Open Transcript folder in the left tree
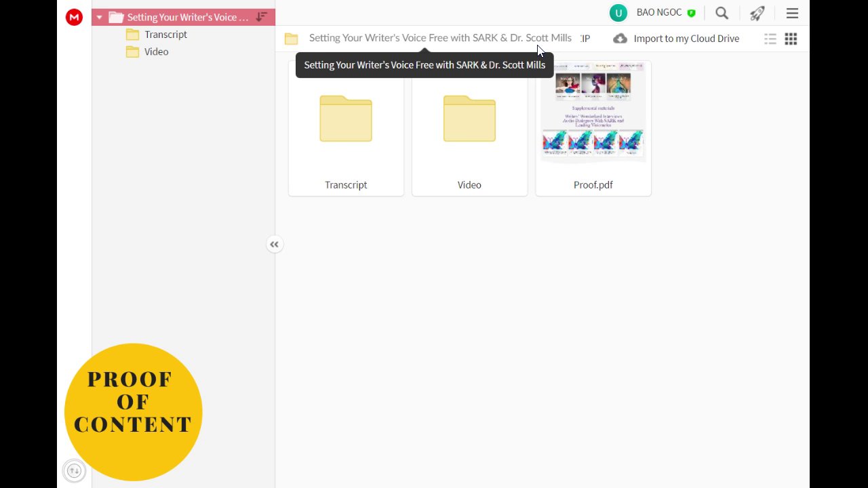Image resolution: width=868 pixels, height=488 pixels. [x=165, y=35]
